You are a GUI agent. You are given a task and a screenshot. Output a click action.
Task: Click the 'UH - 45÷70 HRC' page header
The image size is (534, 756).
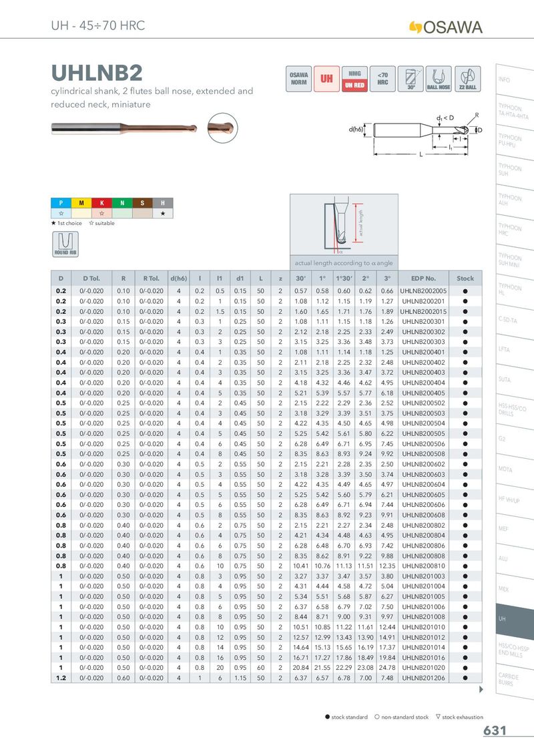coord(98,25)
